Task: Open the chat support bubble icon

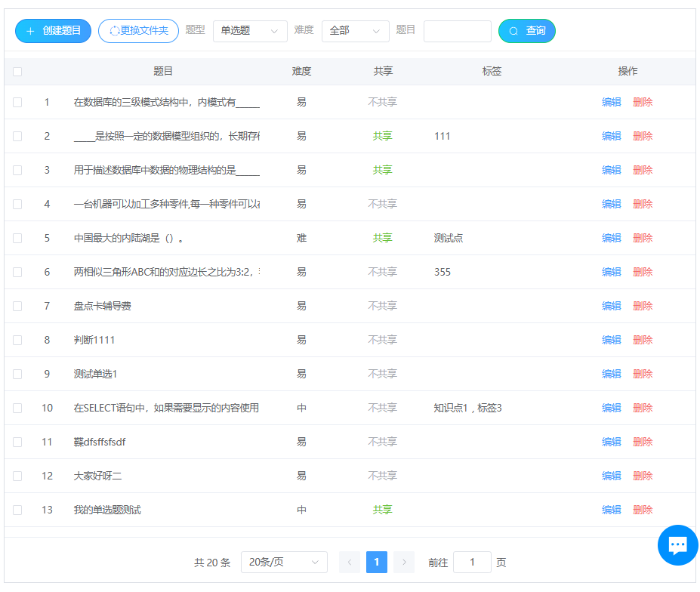Action: click(x=677, y=545)
